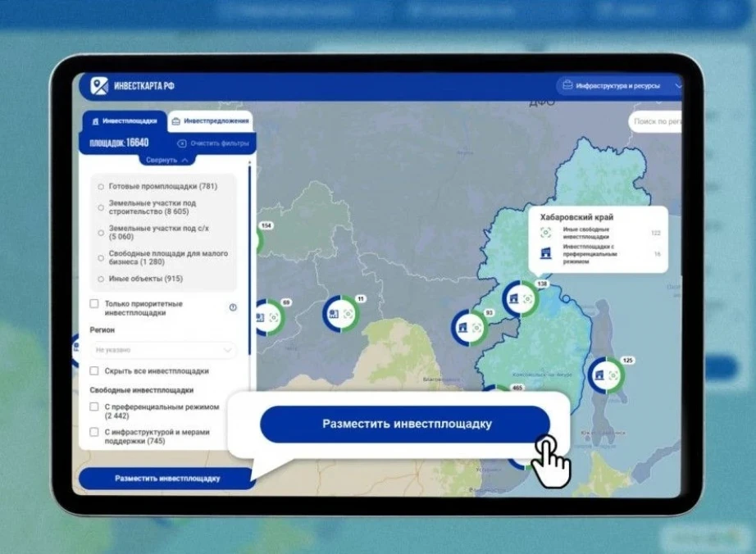Click the preferential regime icon in Хабаровский край popup
Image resolution: width=756 pixels, height=554 pixels.
point(545,254)
